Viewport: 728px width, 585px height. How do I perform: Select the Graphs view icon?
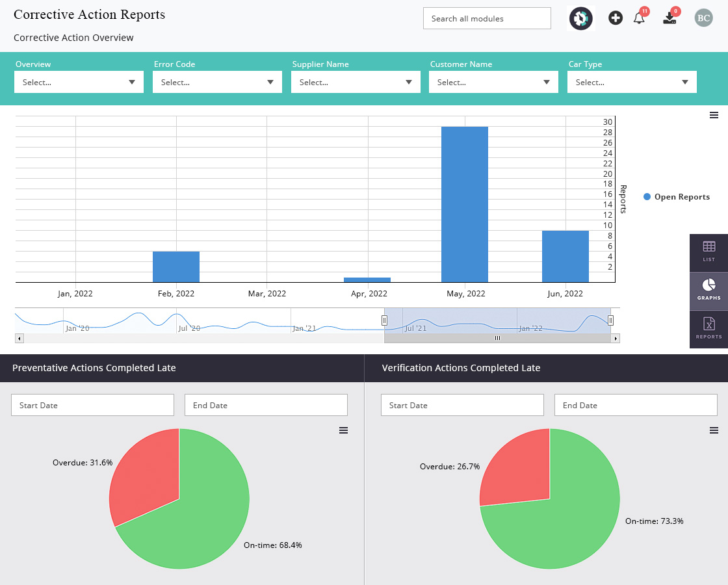pos(708,291)
